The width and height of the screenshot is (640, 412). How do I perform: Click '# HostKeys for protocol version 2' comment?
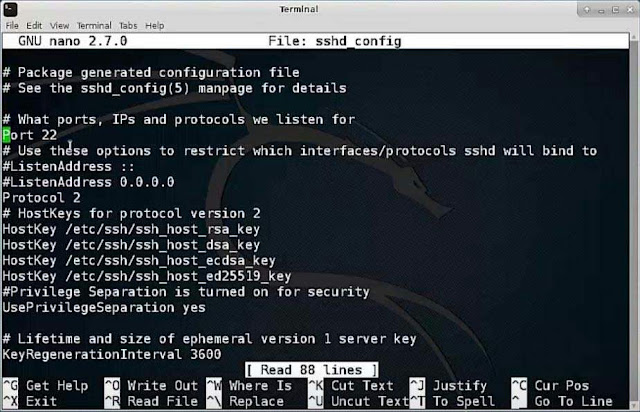131,214
